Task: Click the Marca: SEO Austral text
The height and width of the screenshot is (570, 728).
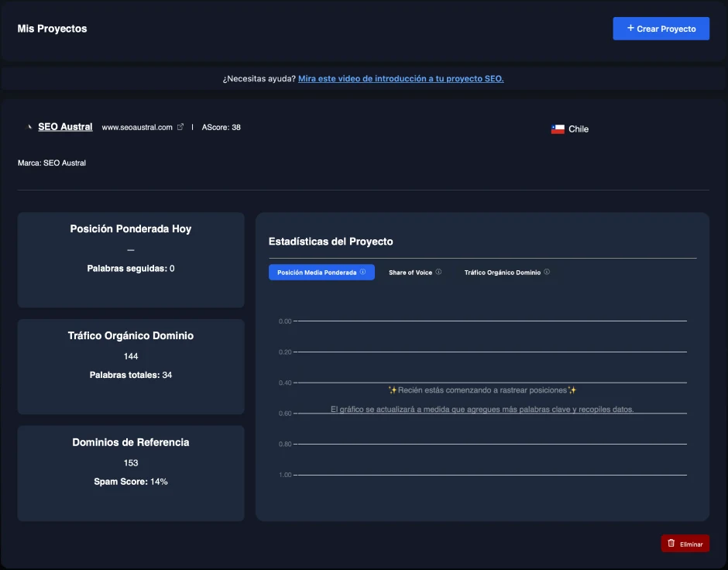Action: click(x=52, y=163)
